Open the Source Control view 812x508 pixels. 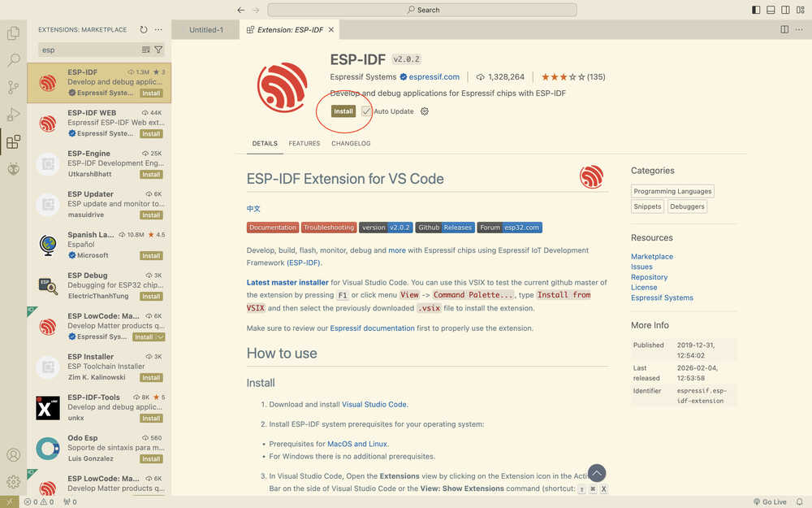[12, 86]
